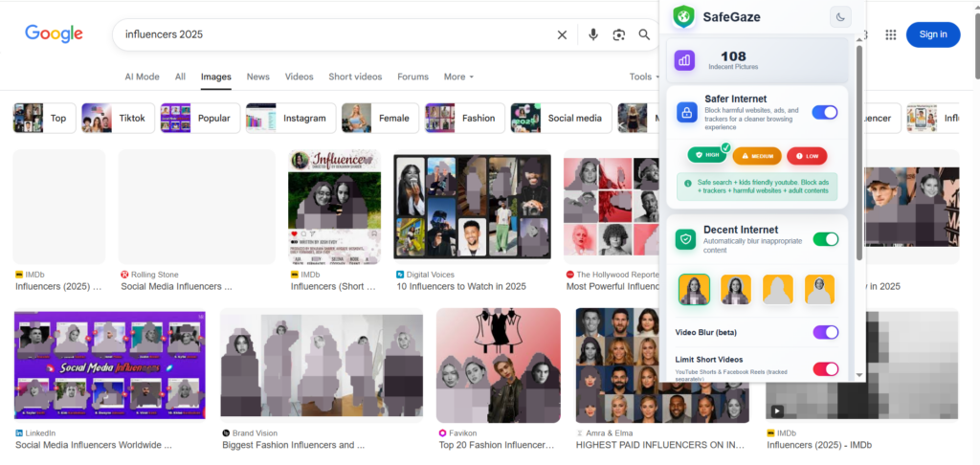Turn off Decent Internet blur toggle

825,239
